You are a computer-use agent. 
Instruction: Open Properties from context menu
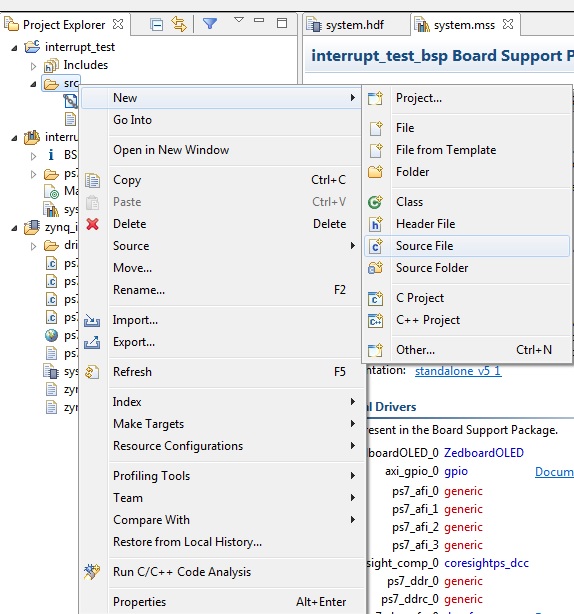point(222,602)
